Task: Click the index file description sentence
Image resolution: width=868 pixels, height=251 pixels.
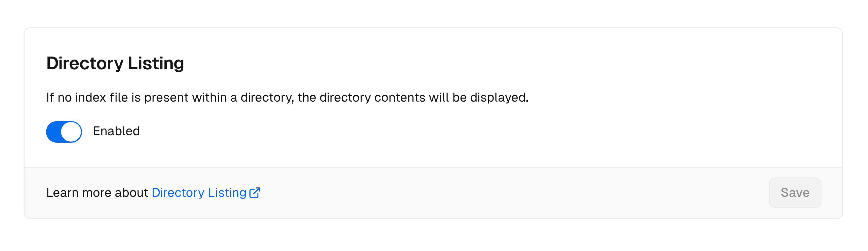Action: click(288, 97)
